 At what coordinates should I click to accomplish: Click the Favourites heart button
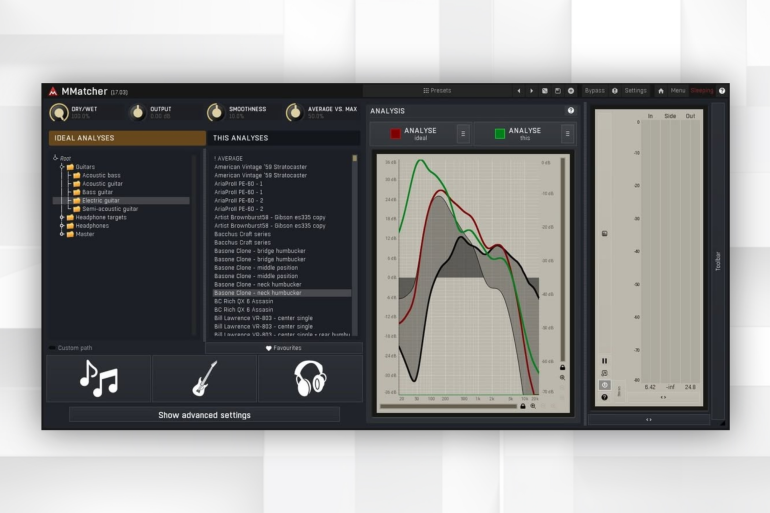pos(283,348)
